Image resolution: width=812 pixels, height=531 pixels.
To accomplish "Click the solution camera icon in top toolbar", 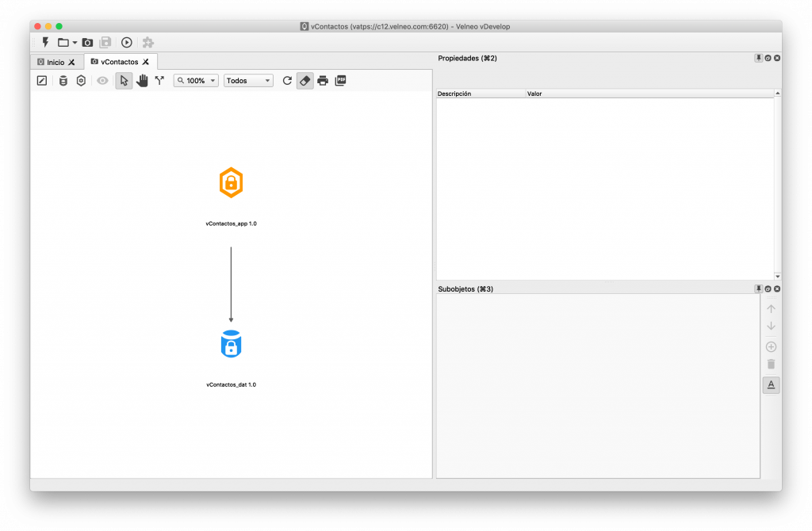I will (x=87, y=43).
